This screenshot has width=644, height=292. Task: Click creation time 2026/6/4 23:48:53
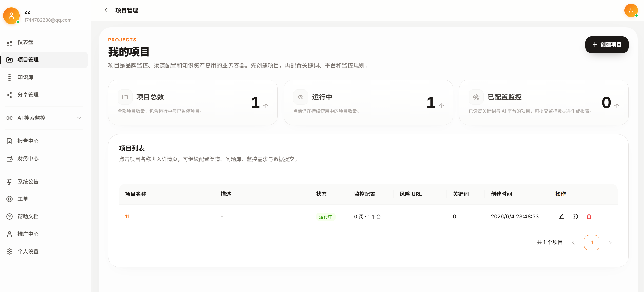tap(515, 217)
